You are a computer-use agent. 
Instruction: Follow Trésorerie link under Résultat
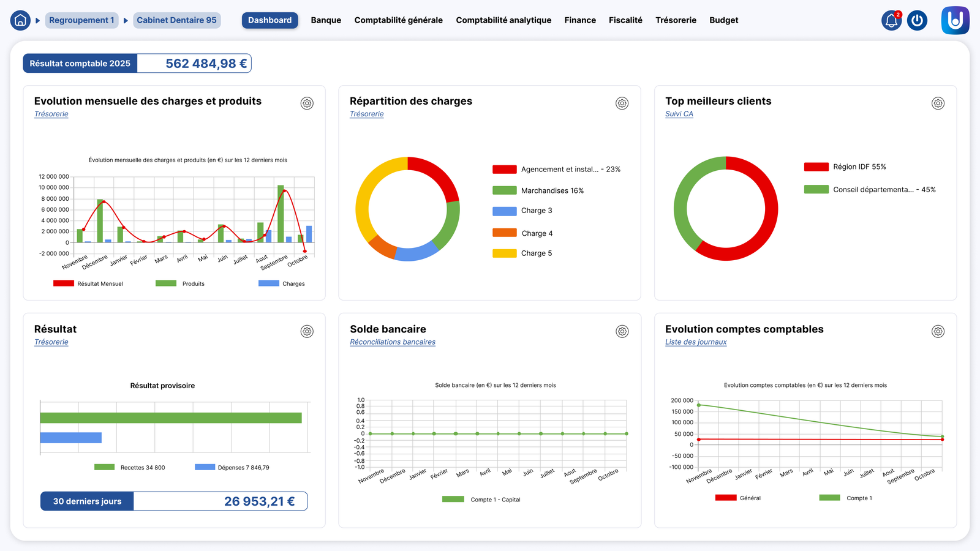[51, 342]
